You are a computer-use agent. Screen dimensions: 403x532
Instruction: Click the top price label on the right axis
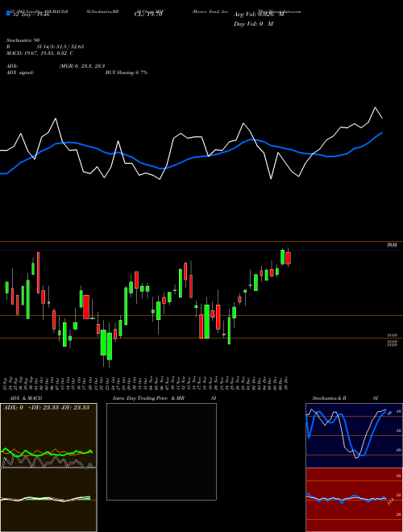(x=393, y=244)
